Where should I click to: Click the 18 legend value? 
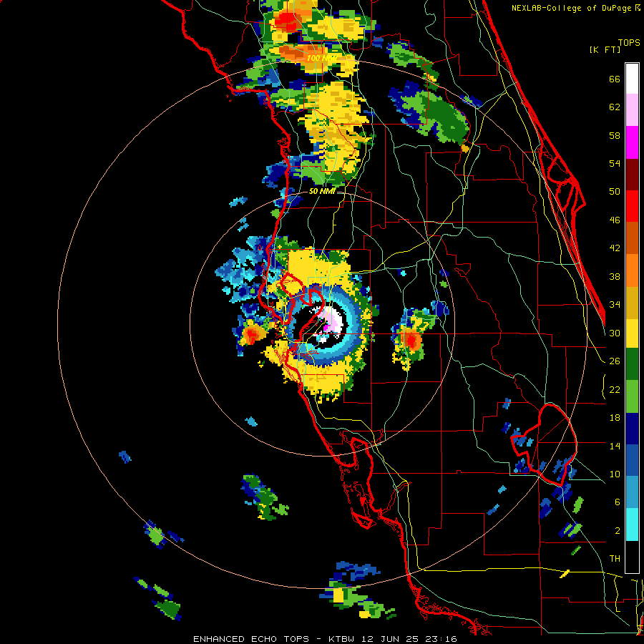point(615,418)
